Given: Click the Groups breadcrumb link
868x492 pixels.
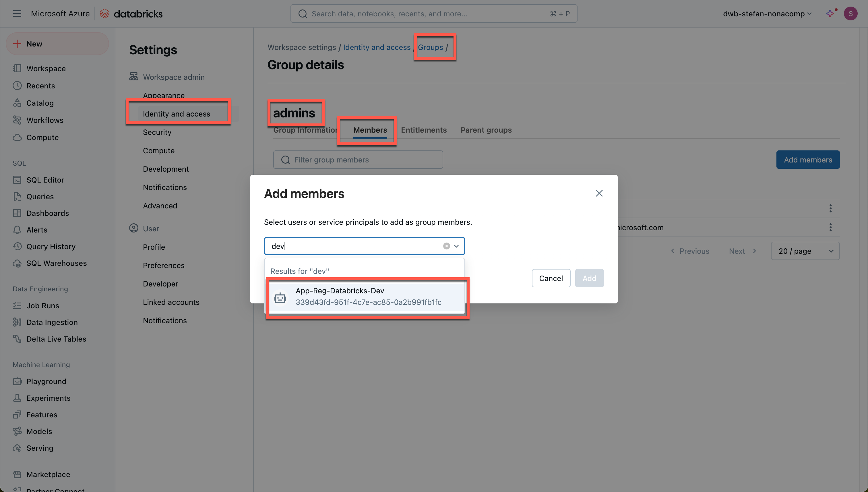Looking at the screenshot, I should click(430, 47).
